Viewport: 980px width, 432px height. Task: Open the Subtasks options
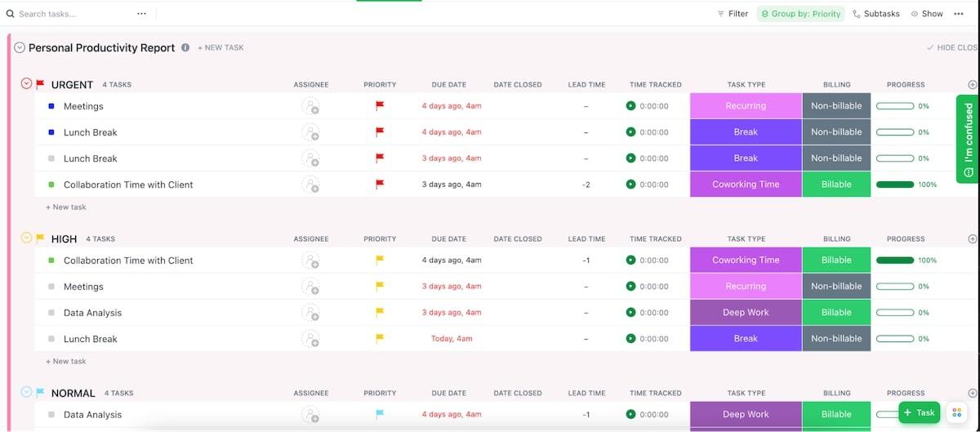click(x=875, y=14)
